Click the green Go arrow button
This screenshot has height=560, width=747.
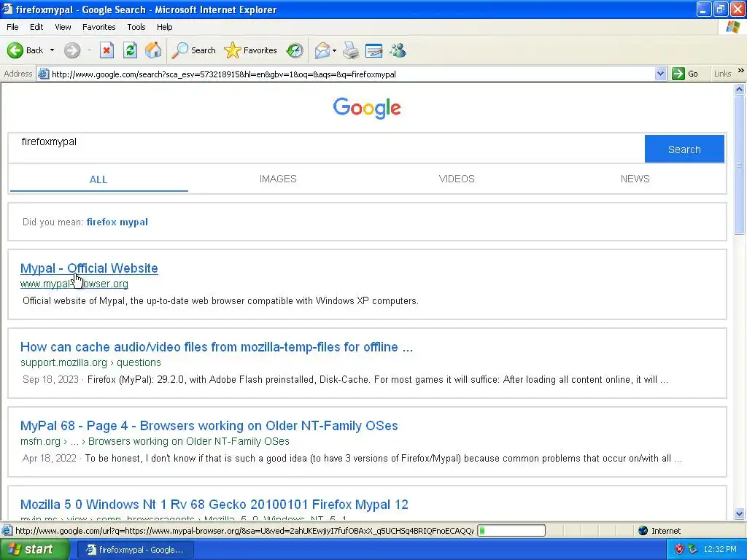tap(685, 74)
